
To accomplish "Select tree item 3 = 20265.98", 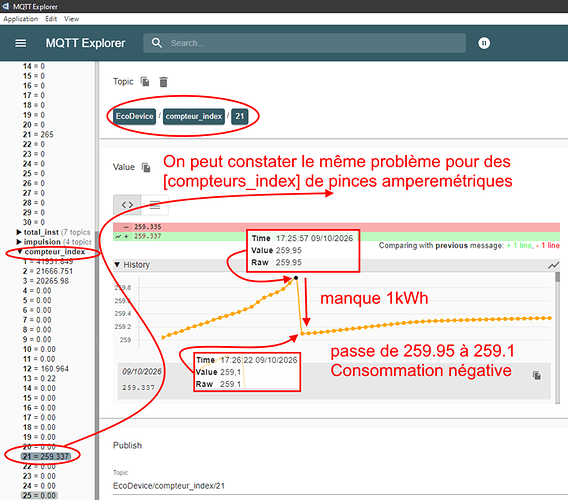I will pyautogui.click(x=46, y=281).
